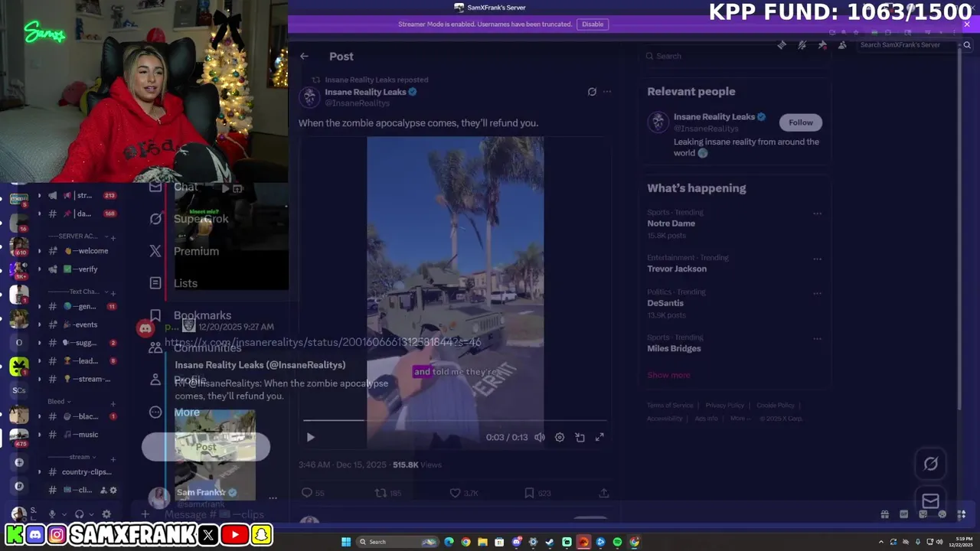Bookmark the zombie apocalypse post

529,493
